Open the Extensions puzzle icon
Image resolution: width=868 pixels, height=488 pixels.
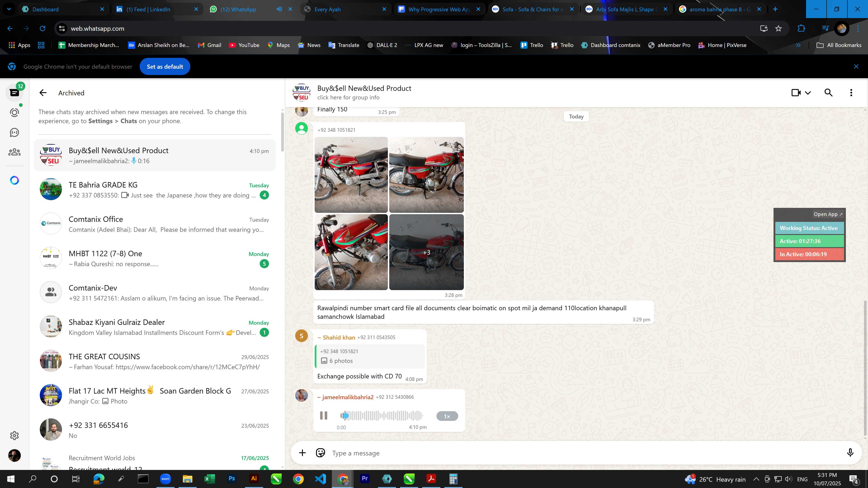point(801,29)
